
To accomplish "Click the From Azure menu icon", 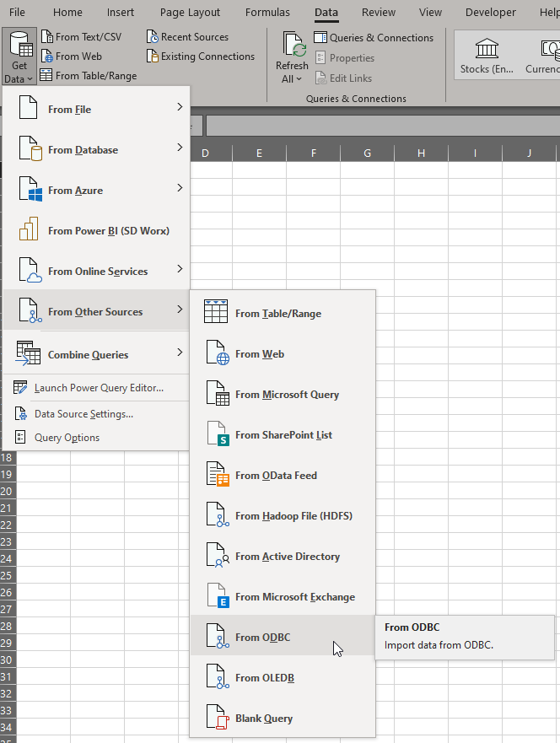I will click(30, 189).
